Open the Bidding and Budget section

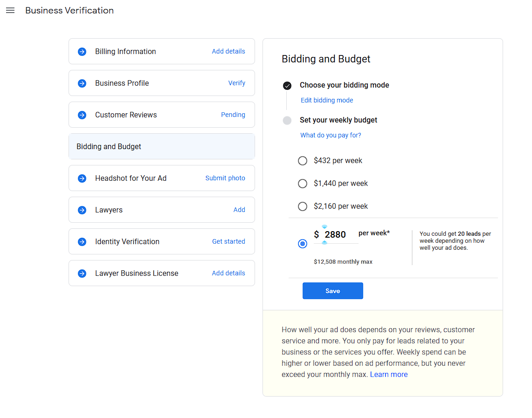161,146
